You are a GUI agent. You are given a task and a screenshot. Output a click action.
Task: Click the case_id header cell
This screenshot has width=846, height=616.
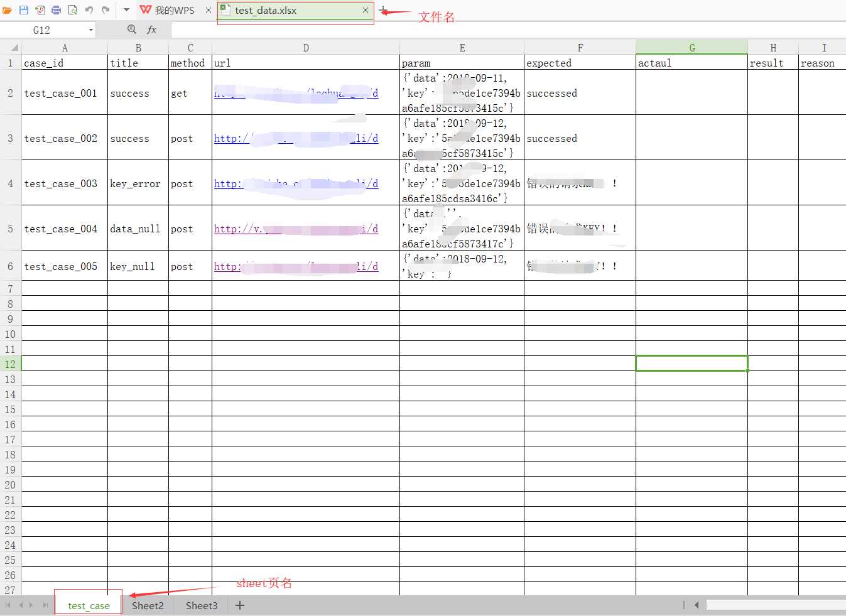pyautogui.click(x=65, y=63)
